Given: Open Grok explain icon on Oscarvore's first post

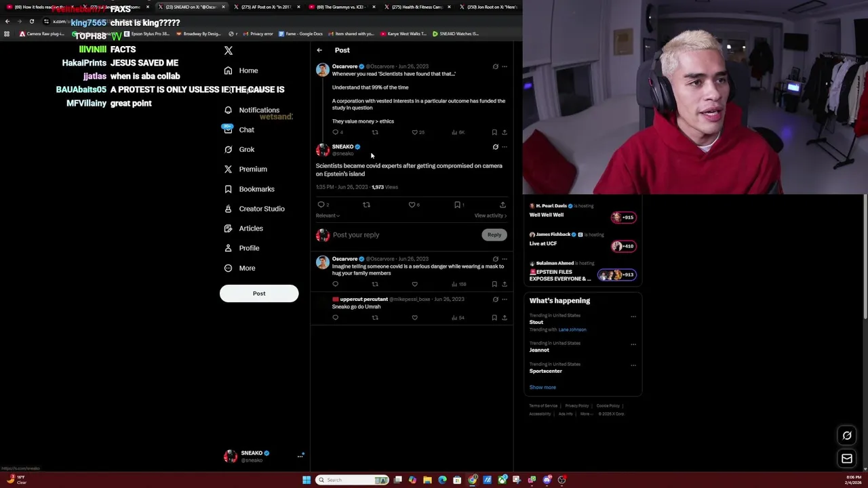Looking at the screenshot, I should [x=495, y=66].
